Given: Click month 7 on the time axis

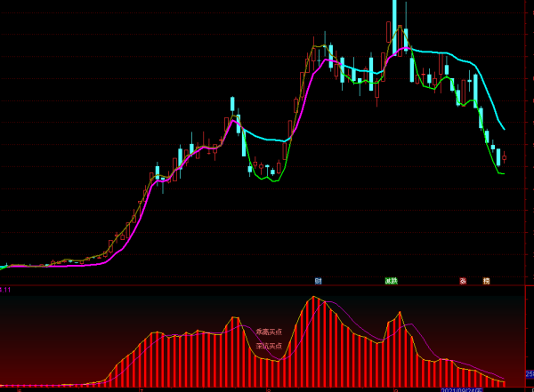Looking at the screenshot, I should (141, 389).
